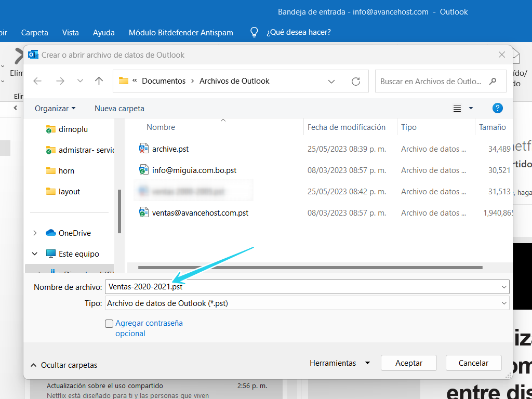
Task: Create a Nueva carpeta
Action: 119,108
